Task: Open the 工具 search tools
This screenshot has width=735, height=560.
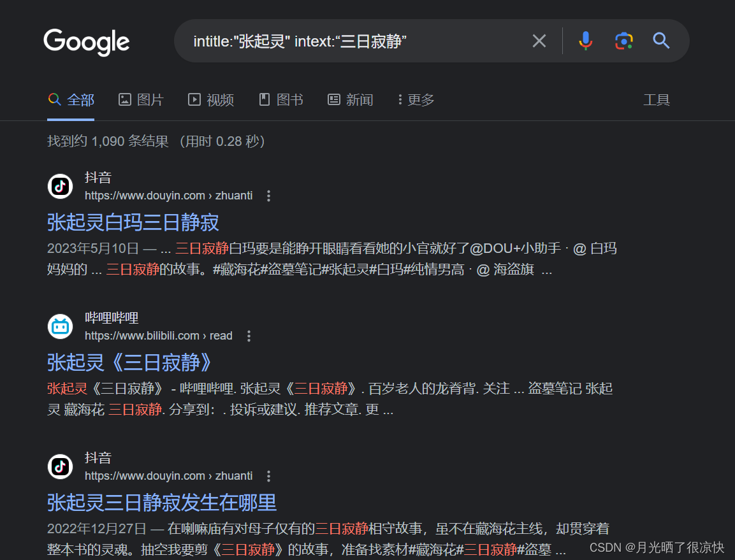Action: click(x=656, y=100)
